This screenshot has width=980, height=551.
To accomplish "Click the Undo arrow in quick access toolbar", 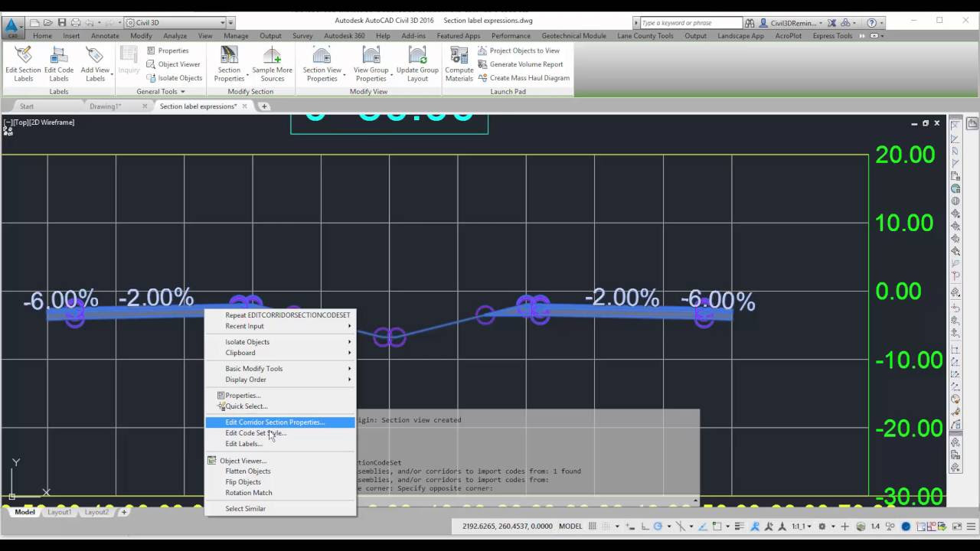I will [91, 22].
